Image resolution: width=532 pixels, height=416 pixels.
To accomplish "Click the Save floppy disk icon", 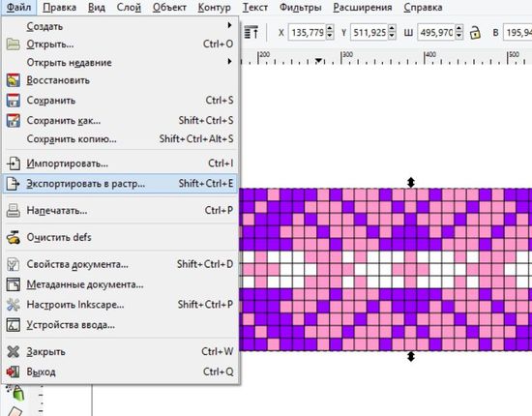I will 14,101.
